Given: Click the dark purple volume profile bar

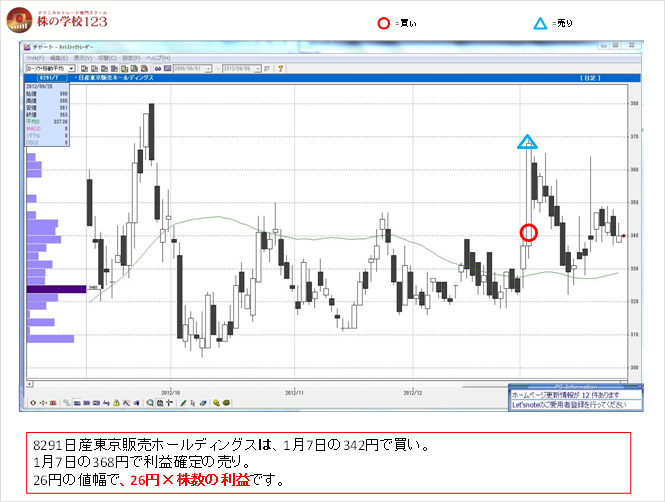Looking at the screenshot, I should coord(56,289).
